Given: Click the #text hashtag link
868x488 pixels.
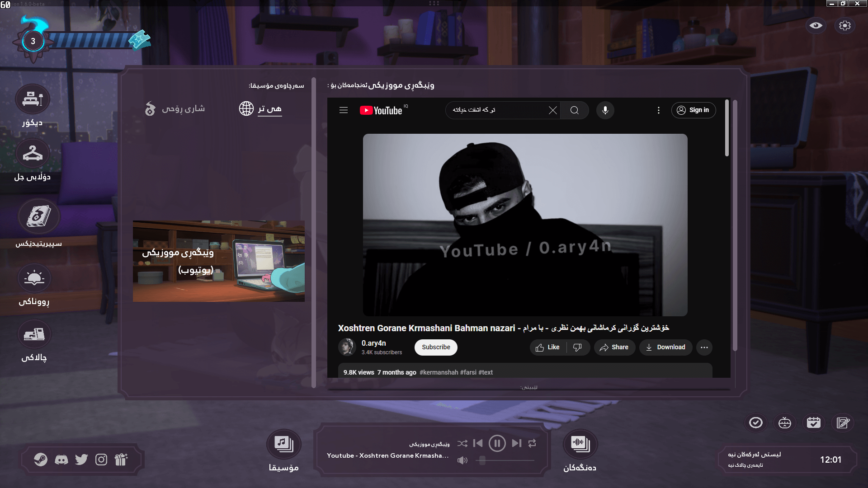Looking at the screenshot, I should tap(486, 372).
